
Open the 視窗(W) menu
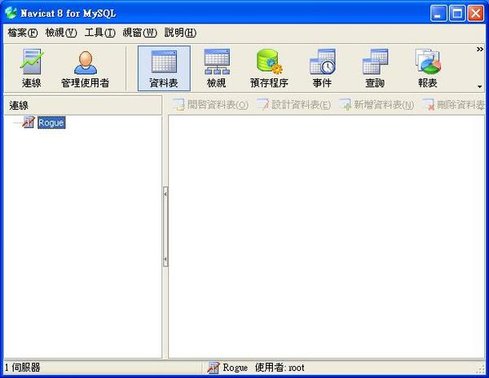pos(140,33)
